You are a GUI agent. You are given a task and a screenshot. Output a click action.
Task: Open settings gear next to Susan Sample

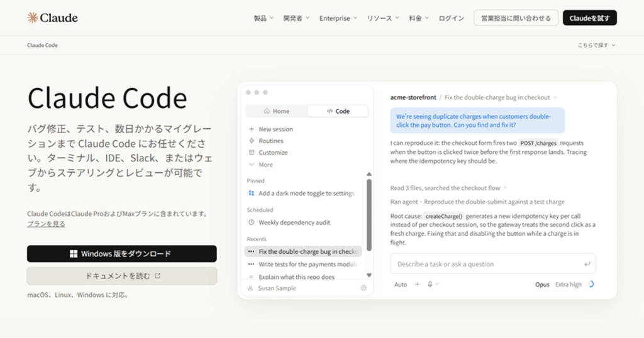click(x=364, y=288)
